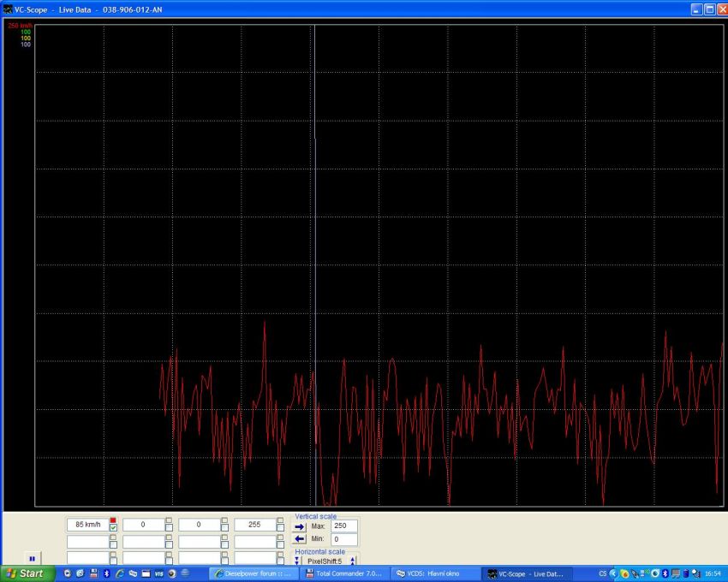Screen dimensions: 728x582
Task: Click the right arrow button beside Max
Action: click(300, 526)
